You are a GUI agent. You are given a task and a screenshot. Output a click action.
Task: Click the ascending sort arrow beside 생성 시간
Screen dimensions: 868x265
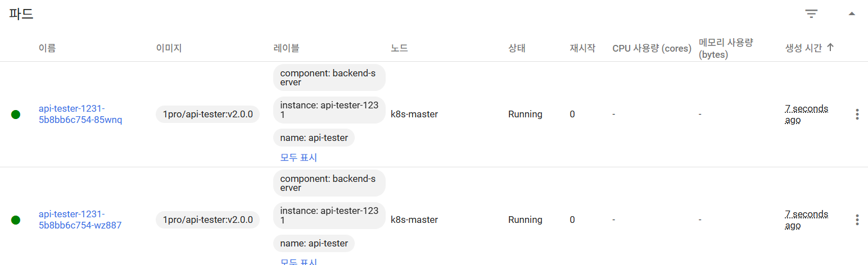pyautogui.click(x=830, y=48)
